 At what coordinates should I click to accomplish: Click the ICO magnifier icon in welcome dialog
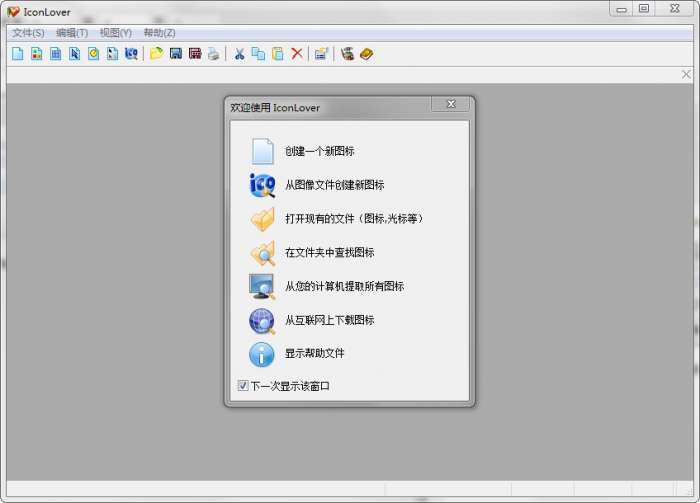click(x=262, y=185)
